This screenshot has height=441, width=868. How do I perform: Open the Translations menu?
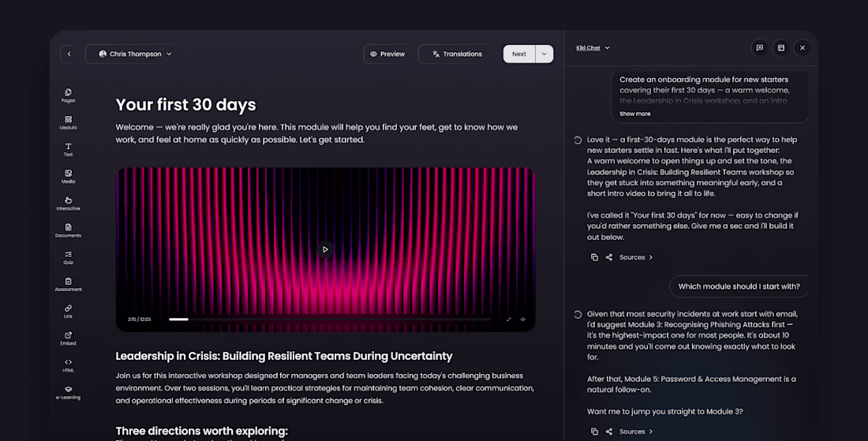pos(457,54)
